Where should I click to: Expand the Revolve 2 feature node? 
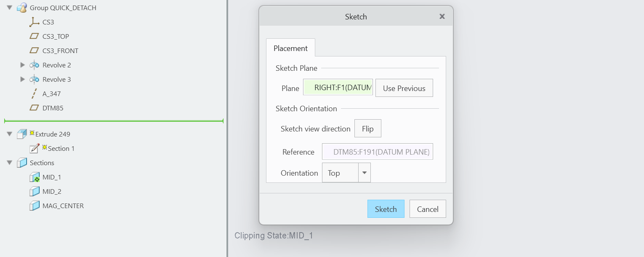[22, 64]
